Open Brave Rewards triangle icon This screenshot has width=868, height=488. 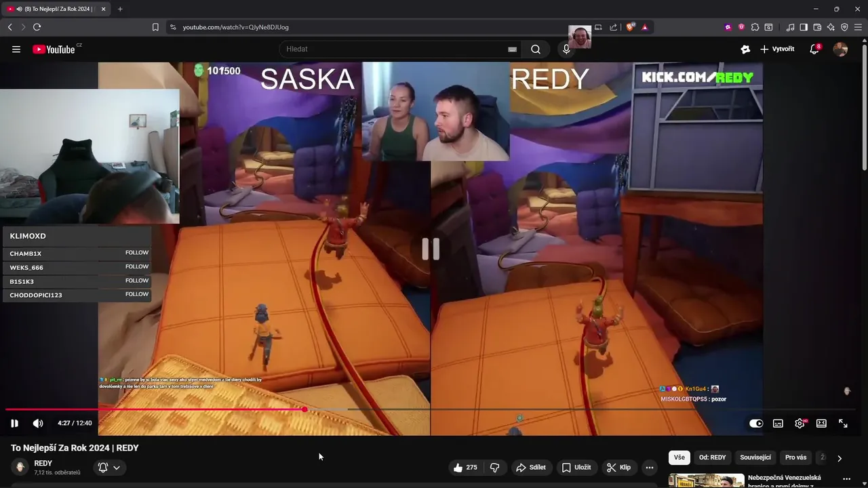pos(644,27)
